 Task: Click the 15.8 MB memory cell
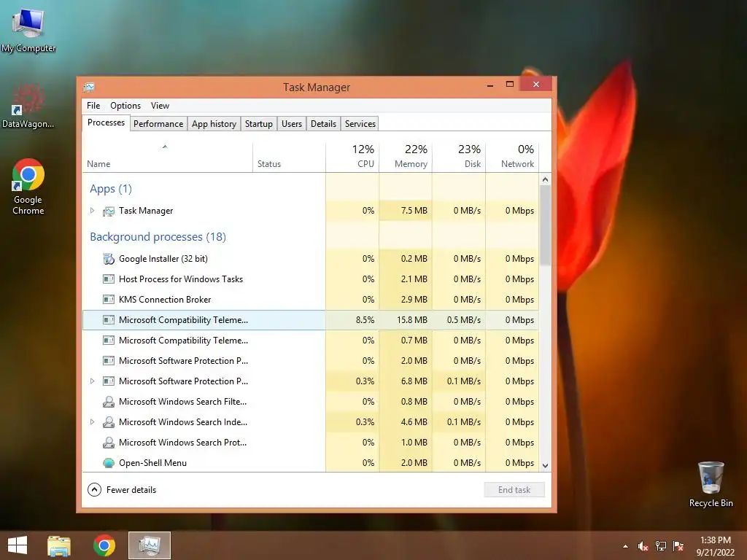click(x=406, y=320)
